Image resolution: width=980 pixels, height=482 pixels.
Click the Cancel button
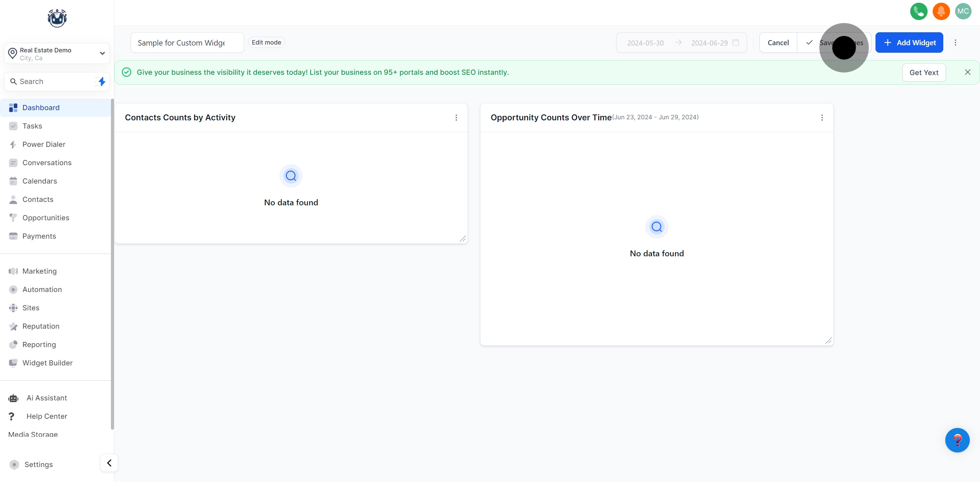(778, 42)
